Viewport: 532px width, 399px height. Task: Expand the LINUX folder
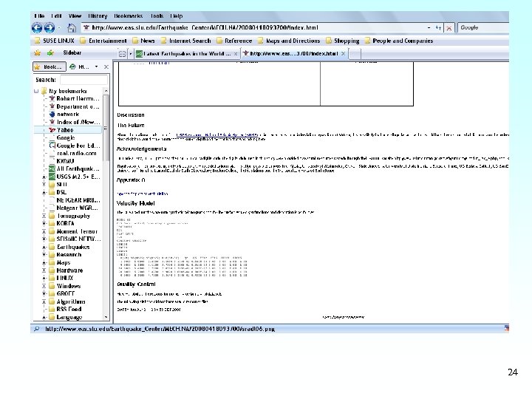pyautogui.click(x=44, y=279)
